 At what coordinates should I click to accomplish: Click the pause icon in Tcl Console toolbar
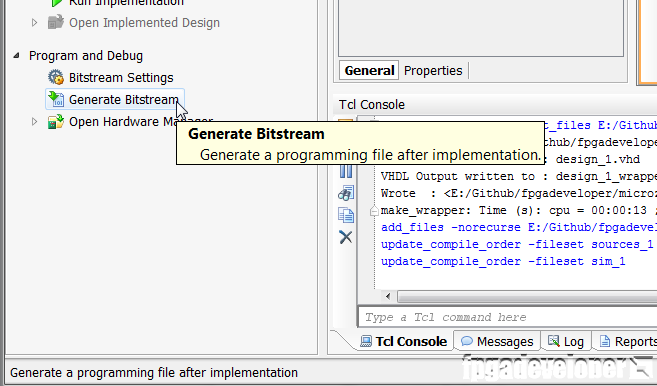click(x=346, y=171)
